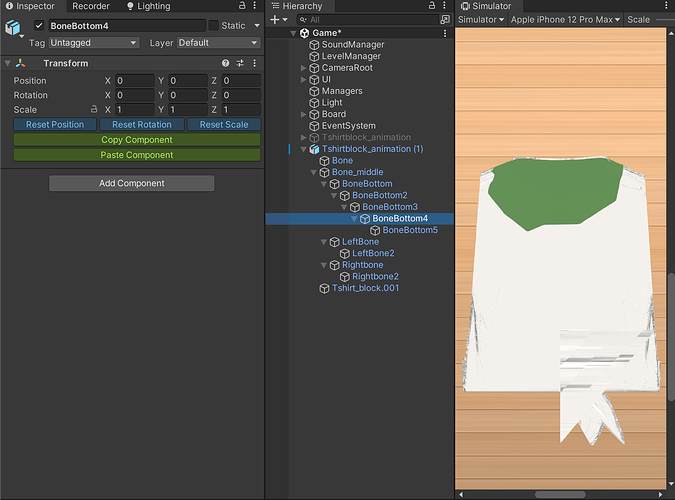Screen dimensions: 675x500
Task: Select the Simulator tab
Action: pyautogui.click(x=486, y=6)
